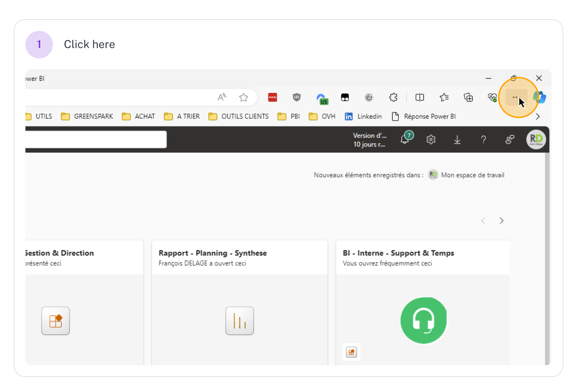
Task: Open the Edge Settings and more menu
Action: tap(515, 97)
